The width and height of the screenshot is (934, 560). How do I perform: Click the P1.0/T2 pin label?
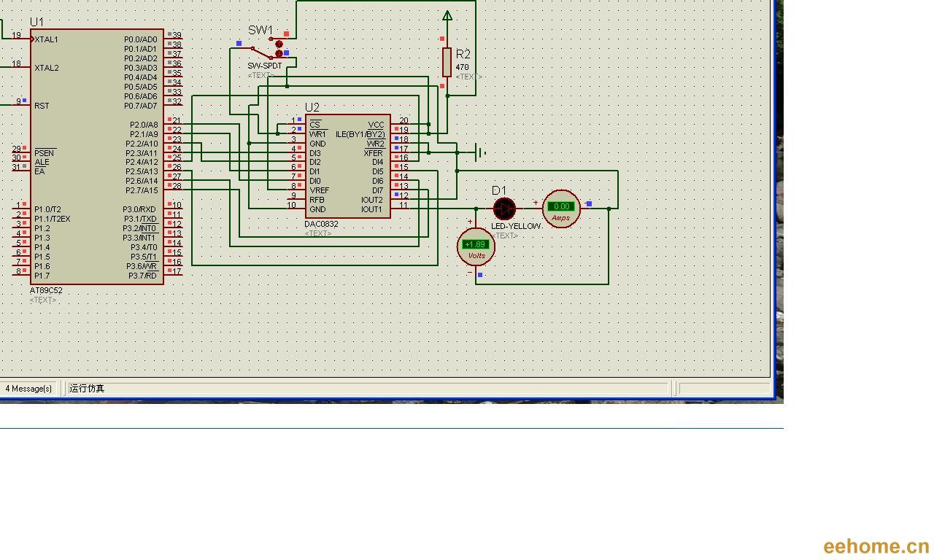coord(47,209)
